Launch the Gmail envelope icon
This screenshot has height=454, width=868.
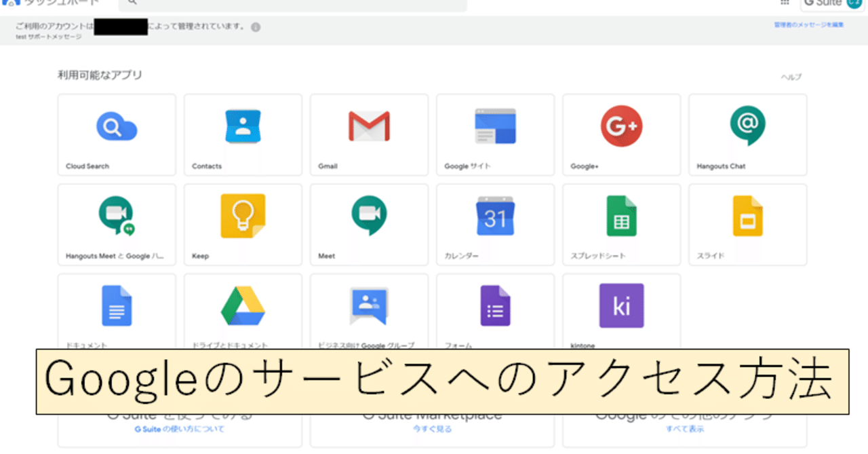[369, 126]
